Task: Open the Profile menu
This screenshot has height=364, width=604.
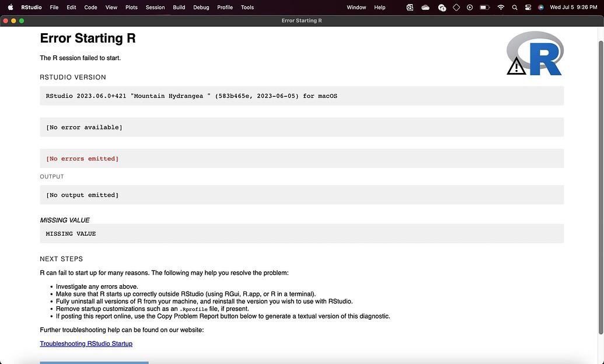Action: [x=225, y=8]
